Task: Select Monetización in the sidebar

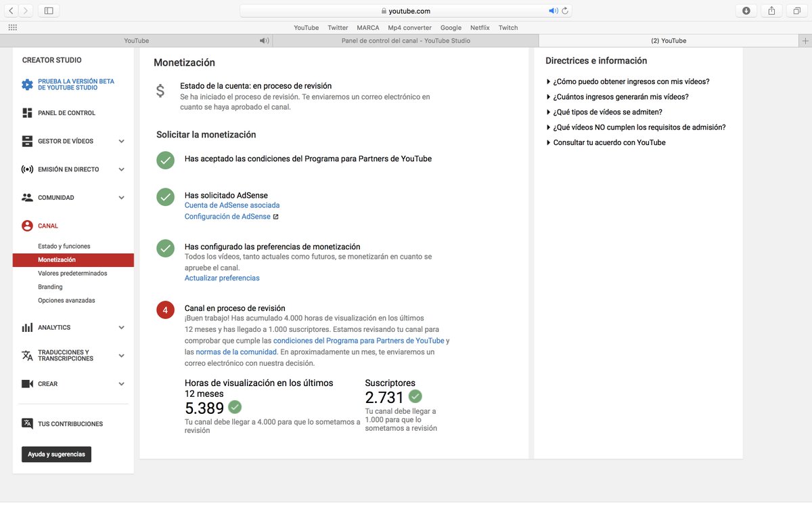Action: [x=73, y=260]
